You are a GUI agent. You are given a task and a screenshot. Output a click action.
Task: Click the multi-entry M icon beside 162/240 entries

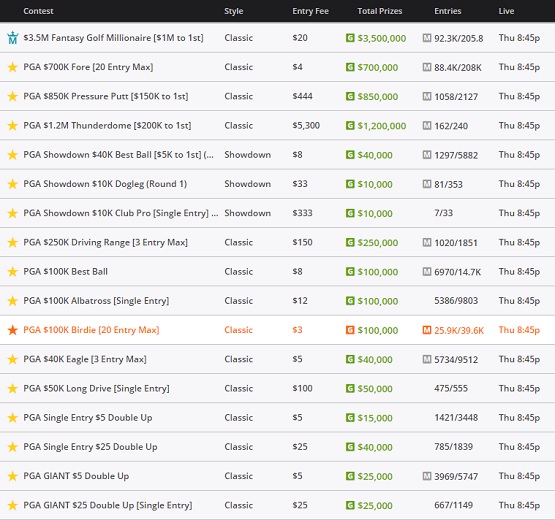click(x=427, y=125)
